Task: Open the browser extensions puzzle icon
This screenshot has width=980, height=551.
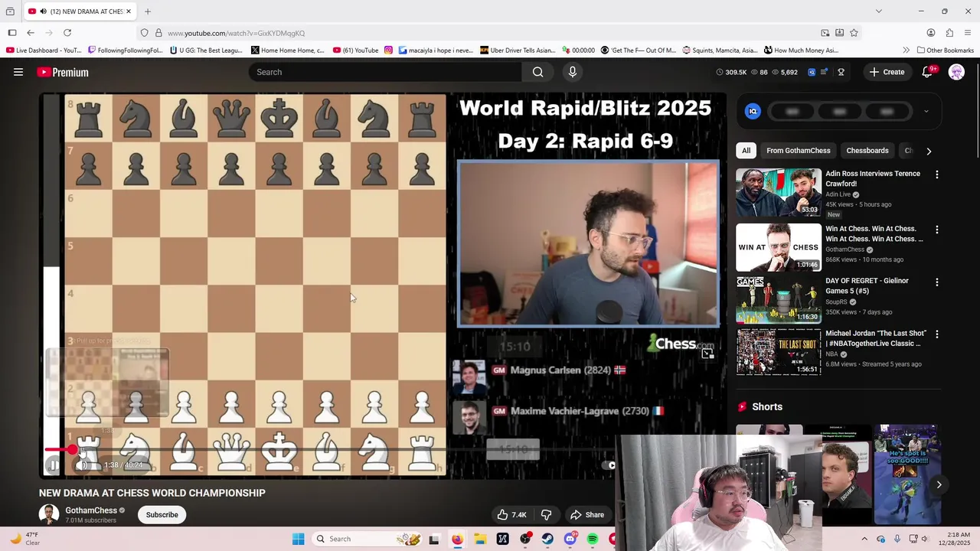Action: point(949,33)
